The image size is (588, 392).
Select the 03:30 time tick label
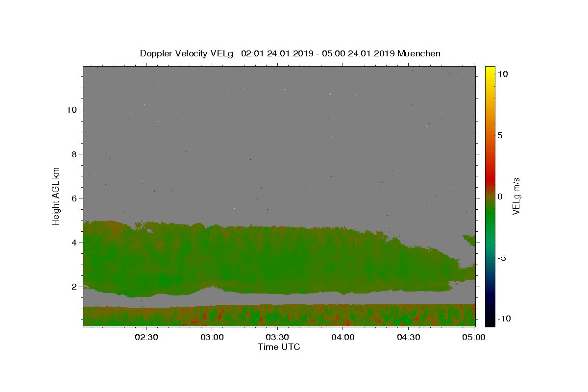coord(277,337)
